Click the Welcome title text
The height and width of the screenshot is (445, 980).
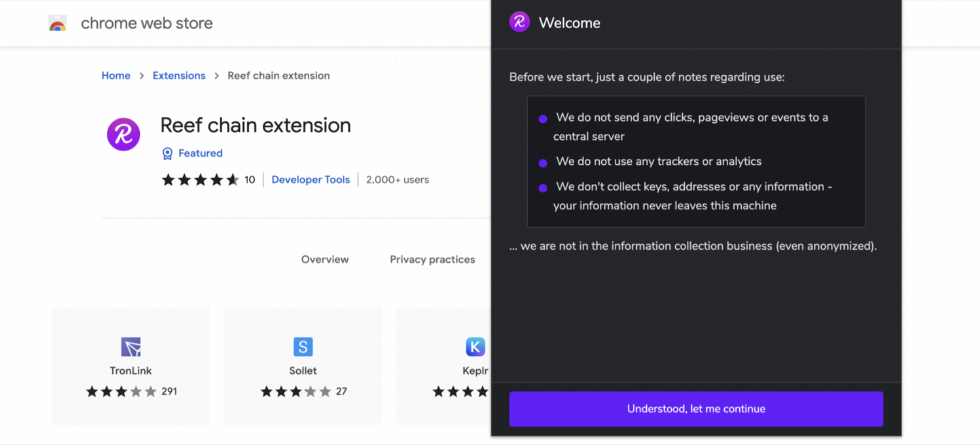569,23
